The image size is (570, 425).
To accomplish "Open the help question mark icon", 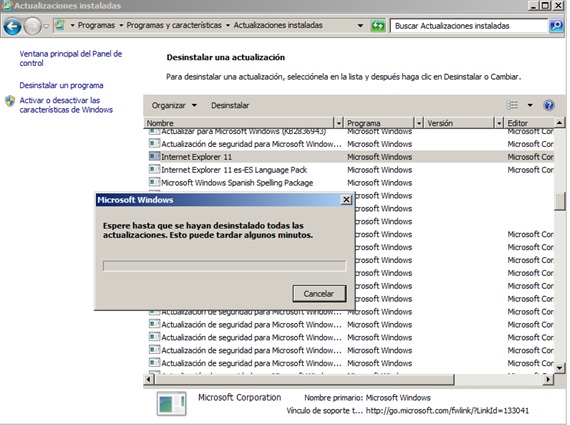I will point(549,105).
